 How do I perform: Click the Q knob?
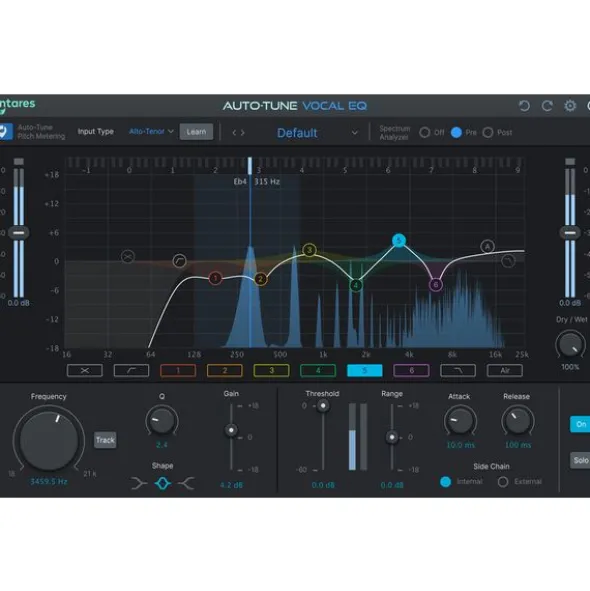click(x=162, y=421)
